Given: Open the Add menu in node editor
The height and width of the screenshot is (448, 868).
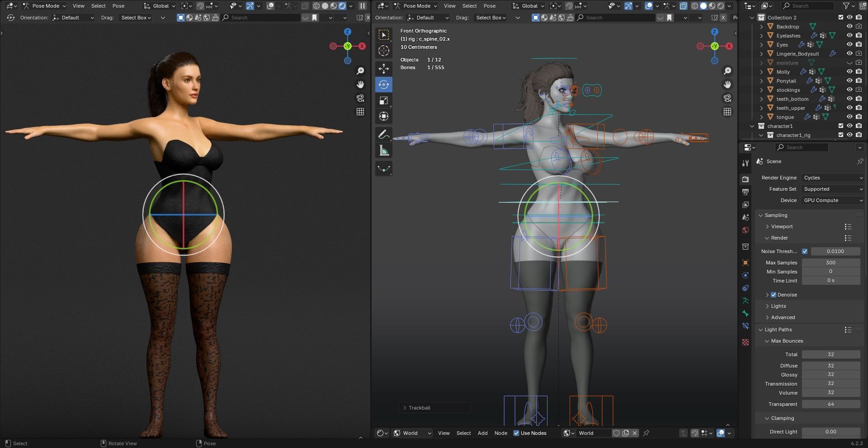Looking at the screenshot, I should [483, 433].
